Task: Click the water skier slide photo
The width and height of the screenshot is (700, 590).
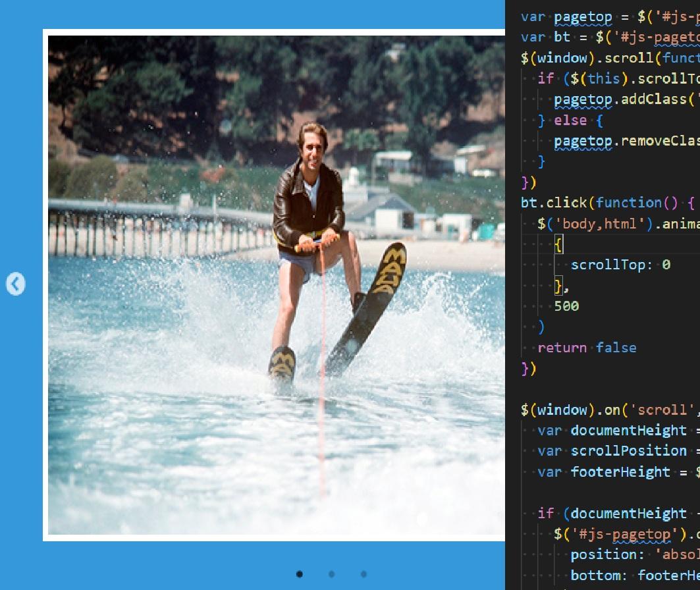Action: pyautogui.click(x=277, y=284)
